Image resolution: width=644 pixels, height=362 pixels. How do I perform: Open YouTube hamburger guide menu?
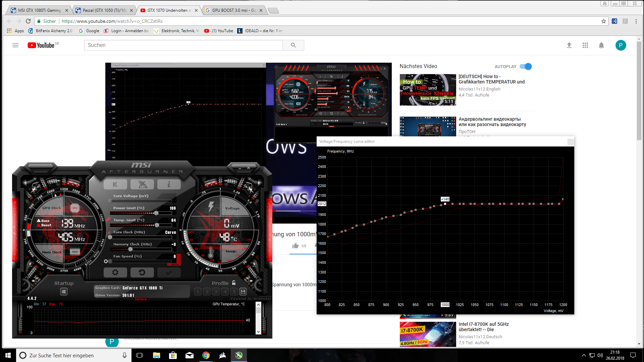15,45
